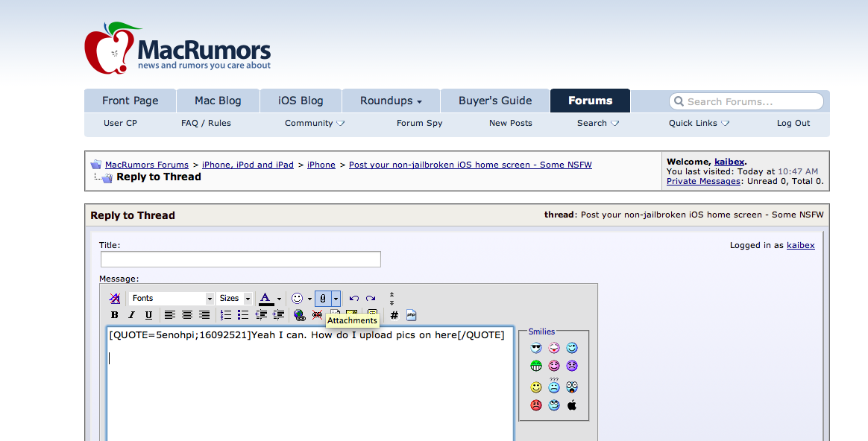
Task: Open the thread title breadcrumb link
Action: pyautogui.click(x=470, y=165)
